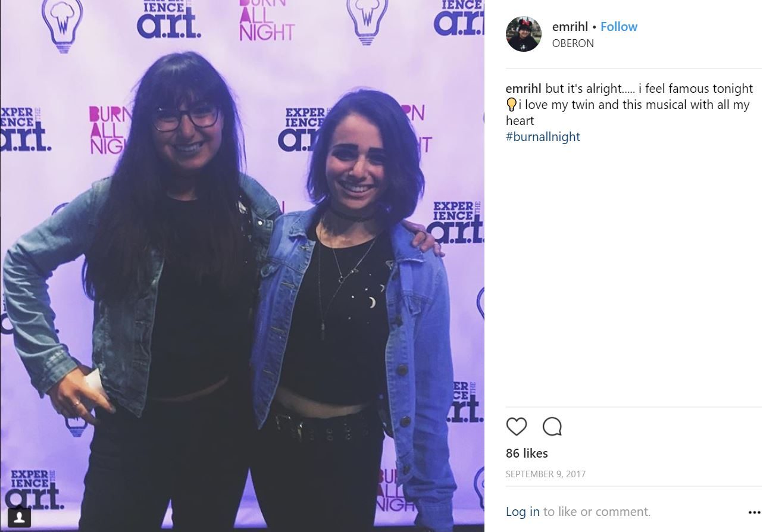
Task: Like the post with the heart icon
Action: coord(516,427)
